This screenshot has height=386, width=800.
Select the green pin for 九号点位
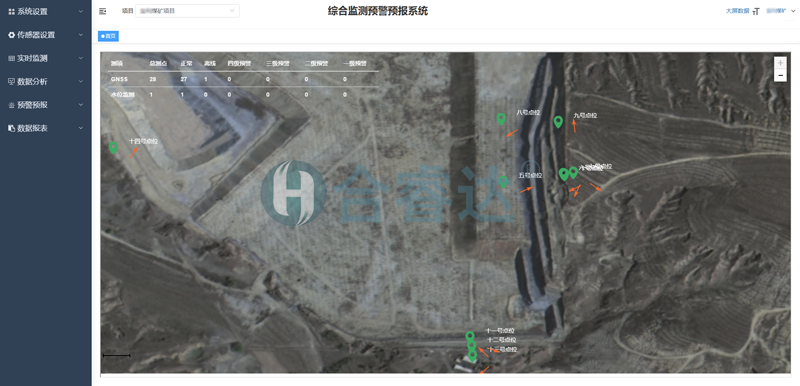[558, 122]
